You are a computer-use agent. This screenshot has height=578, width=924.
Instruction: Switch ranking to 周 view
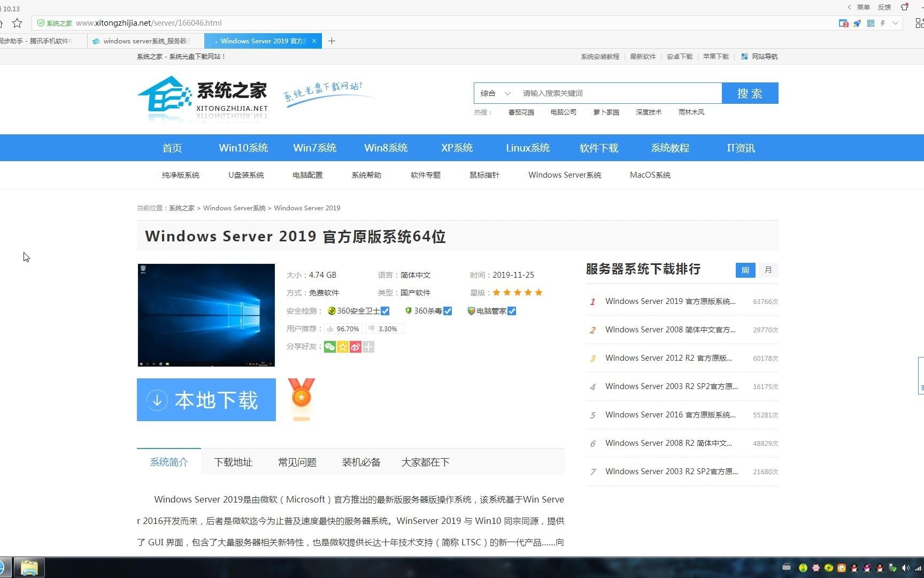[745, 270]
